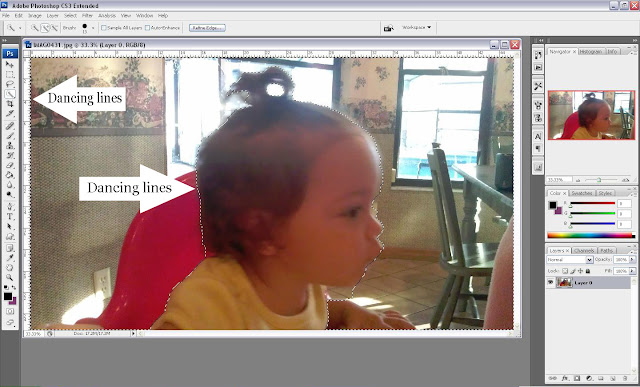Viewport: 640px width, 387px height.
Task: Enable Auto-Enhance checkbox
Action: click(147, 28)
